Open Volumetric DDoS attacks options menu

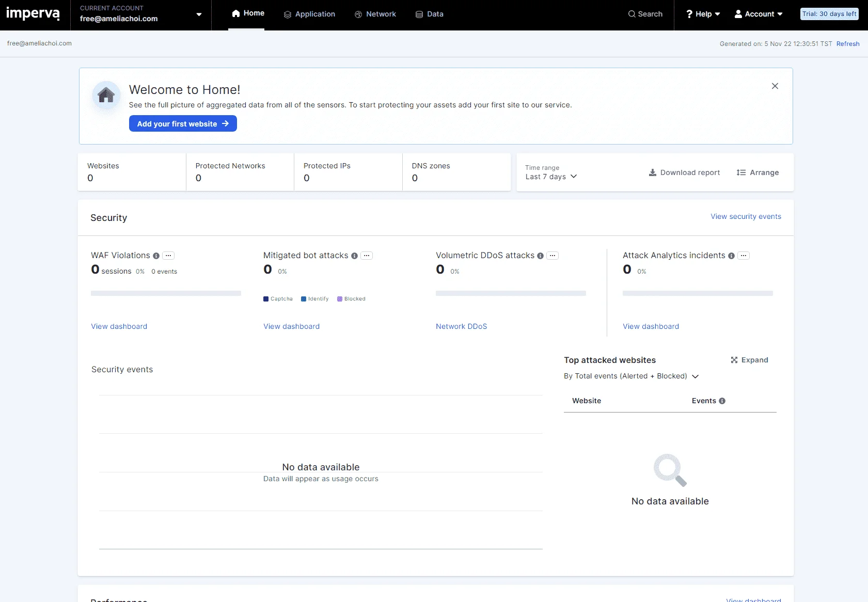553,256
